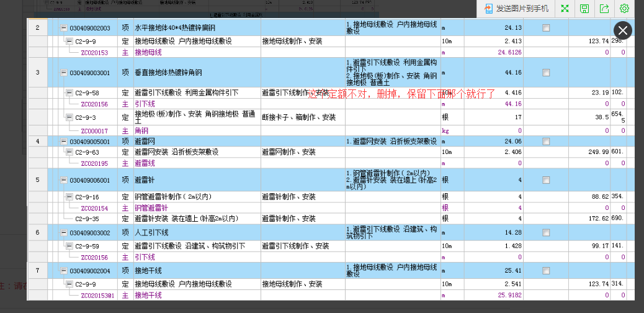This screenshot has width=644, height=313.
Task: Click quantity 17 in C2-9-3 row
Action: click(x=519, y=117)
